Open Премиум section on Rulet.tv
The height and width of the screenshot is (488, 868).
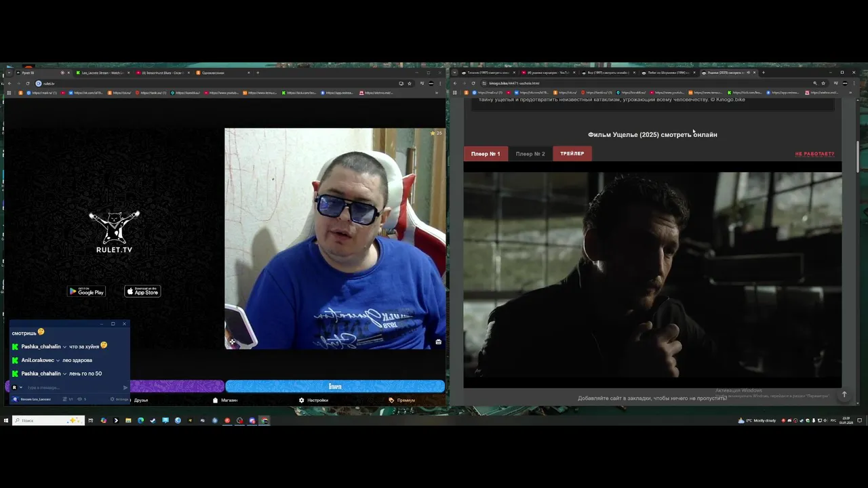[402, 400]
